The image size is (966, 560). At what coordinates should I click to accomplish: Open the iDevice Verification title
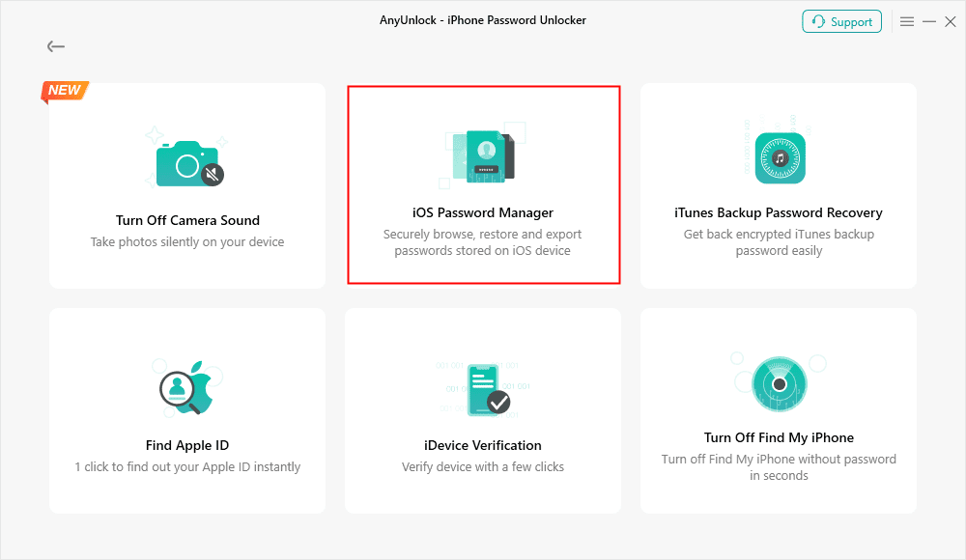(x=483, y=445)
